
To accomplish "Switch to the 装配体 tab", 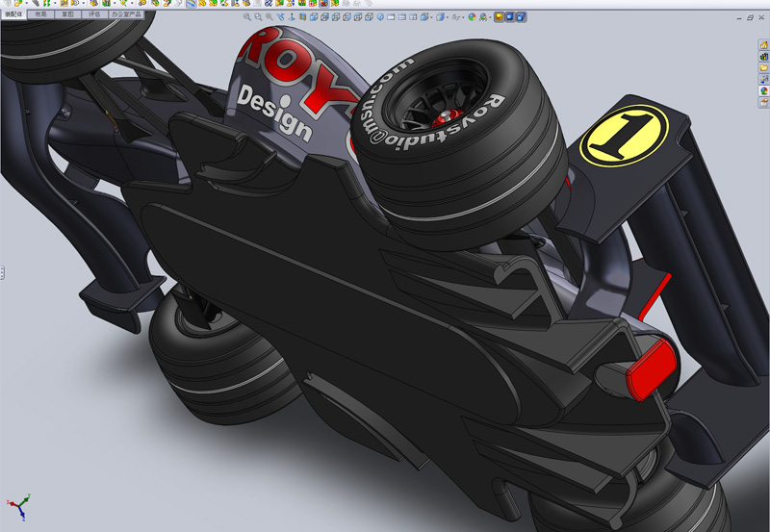I will 13,14.
